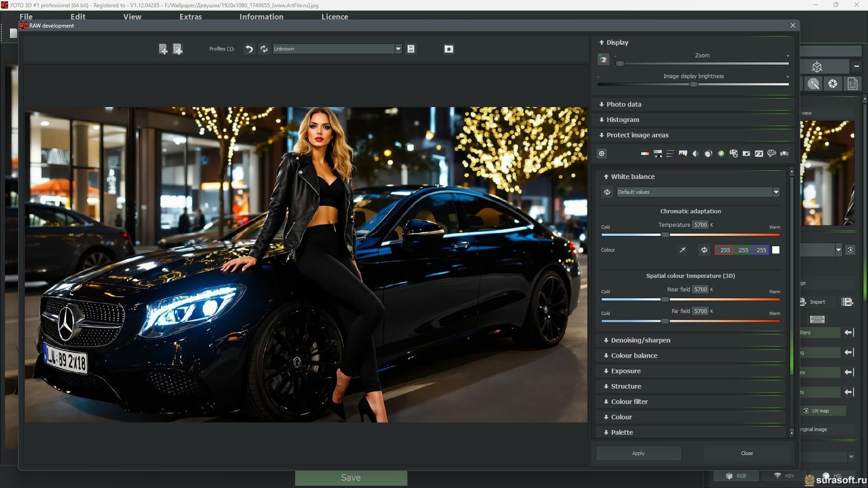Open the Extras menu

click(191, 17)
